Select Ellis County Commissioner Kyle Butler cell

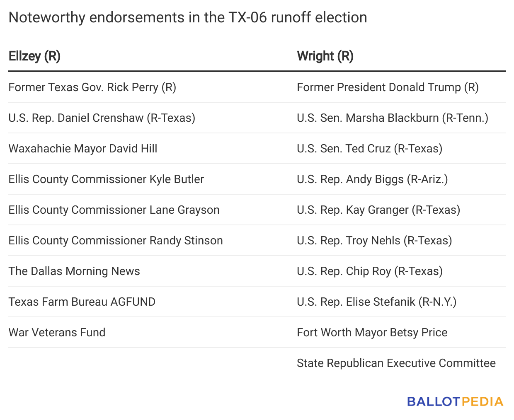coord(106,179)
